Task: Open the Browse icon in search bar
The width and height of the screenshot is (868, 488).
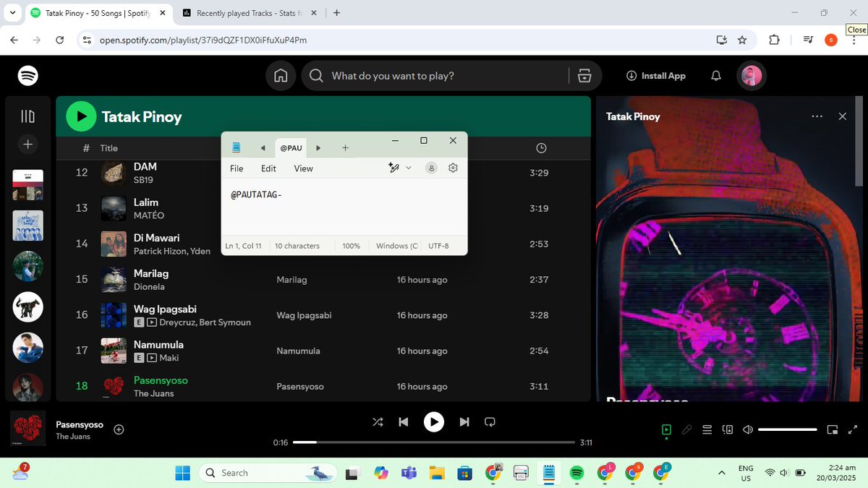Action: (584, 76)
